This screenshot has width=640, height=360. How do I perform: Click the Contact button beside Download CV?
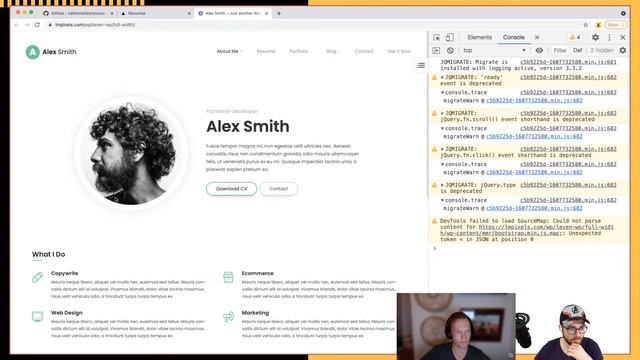point(279,189)
